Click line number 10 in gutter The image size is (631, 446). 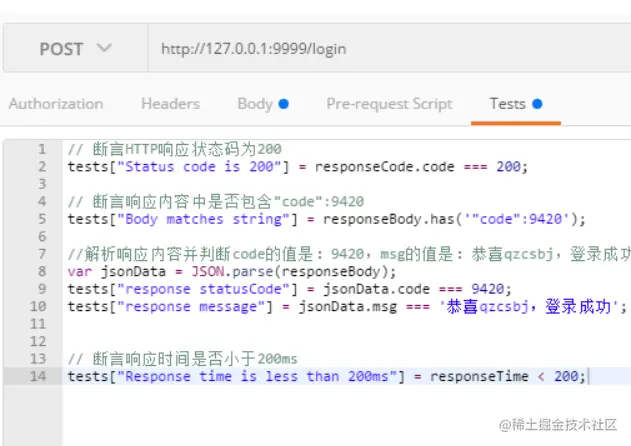point(38,306)
